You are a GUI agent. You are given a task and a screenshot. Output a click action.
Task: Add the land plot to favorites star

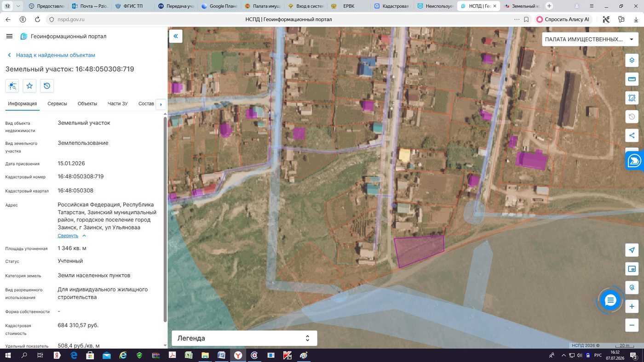(29, 86)
